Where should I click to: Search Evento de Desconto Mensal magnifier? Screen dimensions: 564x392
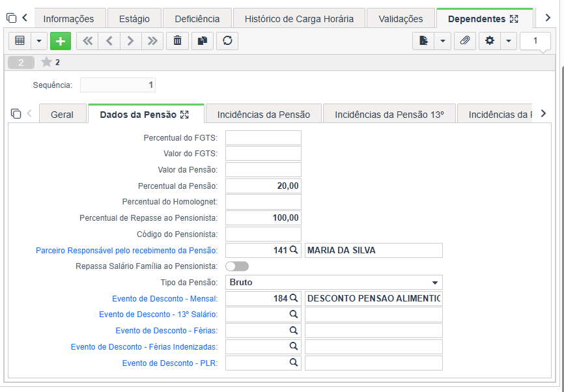click(x=294, y=298)
